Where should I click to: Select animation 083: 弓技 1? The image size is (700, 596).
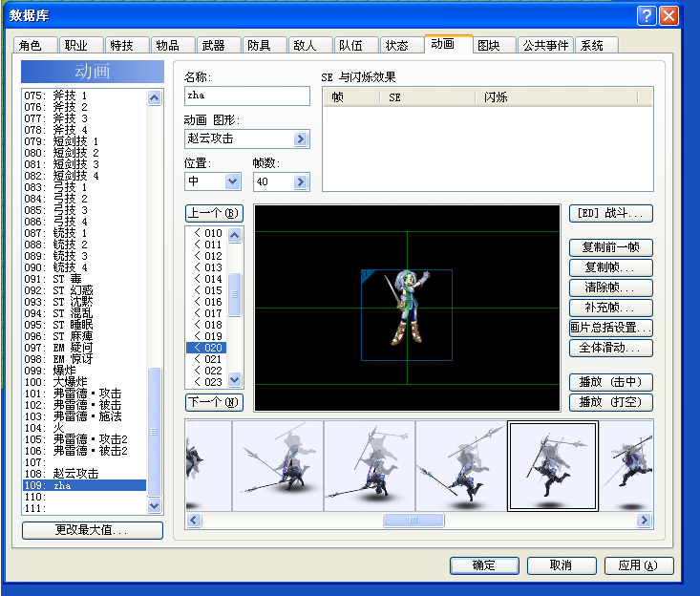tap(84, 187)
